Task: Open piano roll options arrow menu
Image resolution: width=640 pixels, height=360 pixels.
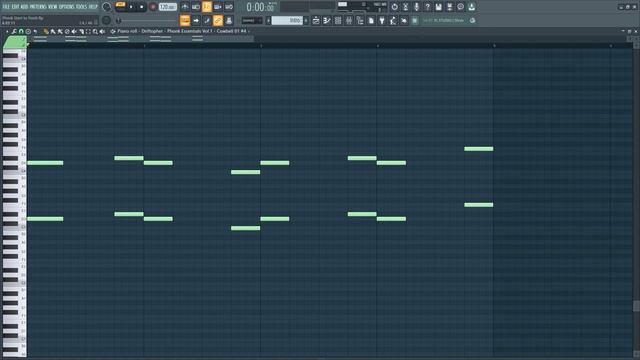Action: (7, 31)
